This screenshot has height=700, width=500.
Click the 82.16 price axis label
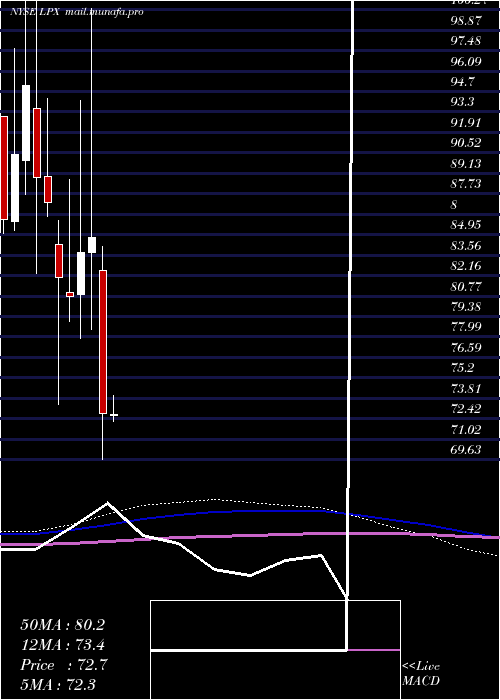pyautogui.click(x=466, y=266)
